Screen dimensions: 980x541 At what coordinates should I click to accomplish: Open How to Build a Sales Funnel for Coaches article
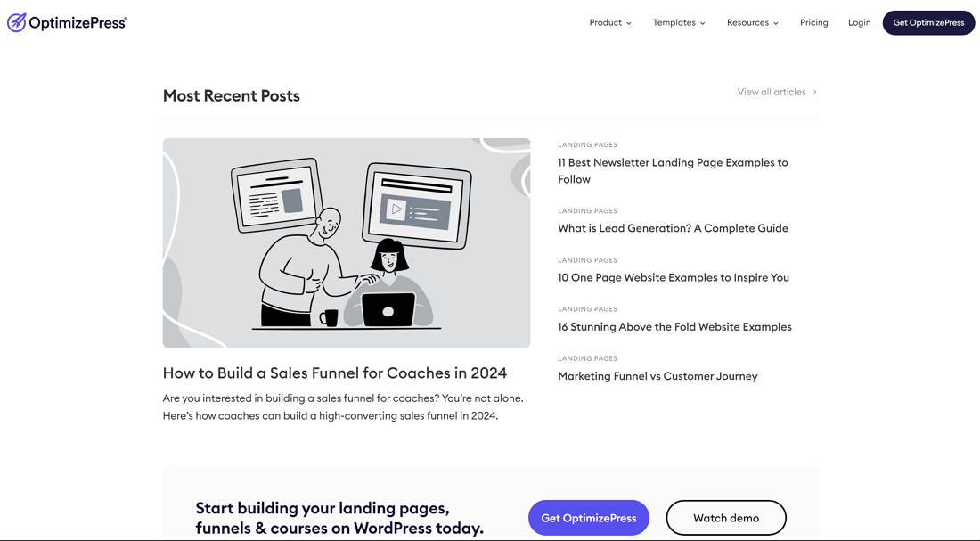coord(334,373)
